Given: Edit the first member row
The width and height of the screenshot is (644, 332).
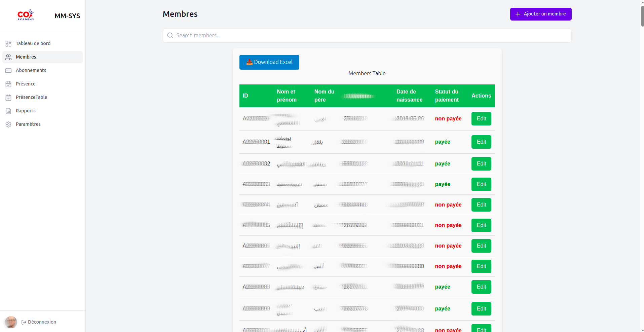Looking at the screenshot, I should 481,119.
